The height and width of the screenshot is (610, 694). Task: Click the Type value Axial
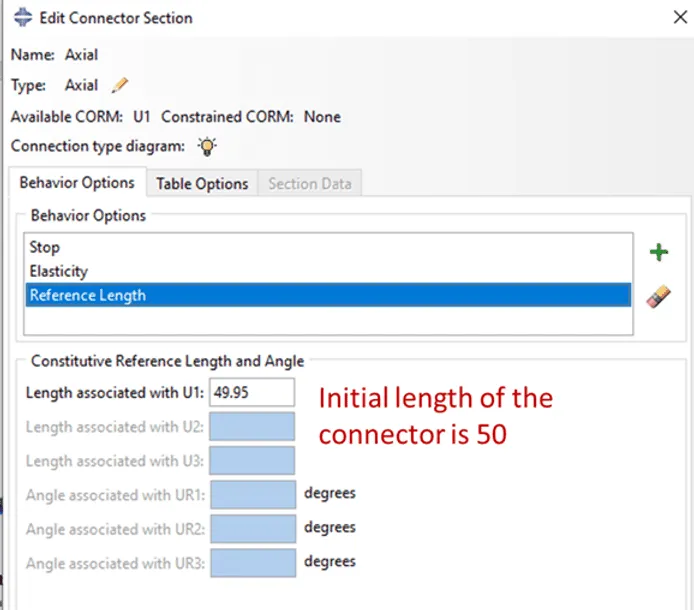click(x=81, y=85)
